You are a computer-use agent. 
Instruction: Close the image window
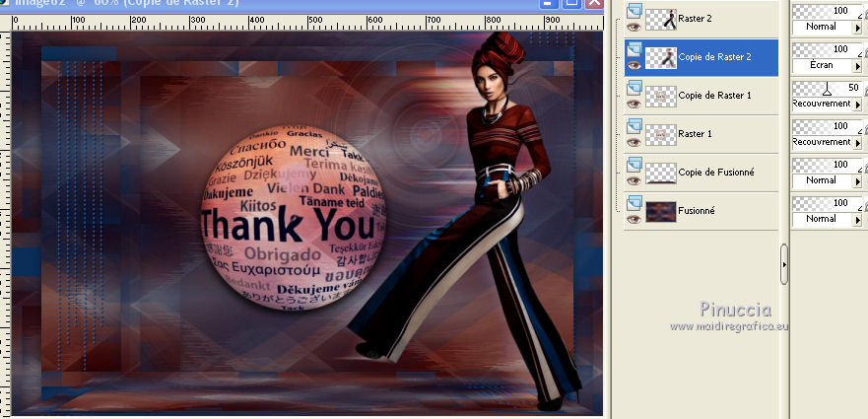(x=594, y=3)
